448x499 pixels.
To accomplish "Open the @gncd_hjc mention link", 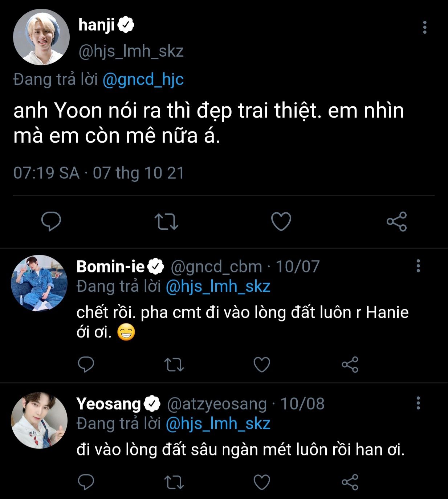I will pos(143,79).
